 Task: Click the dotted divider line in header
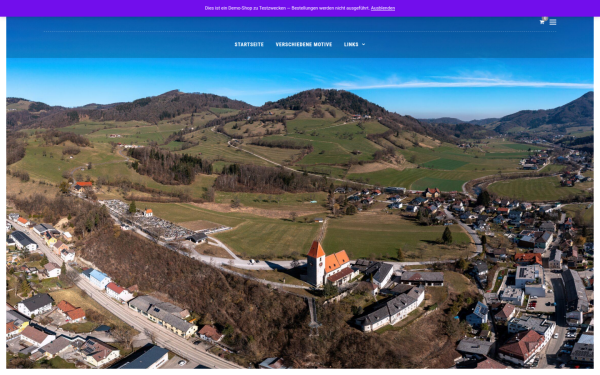tap(300, 31)
